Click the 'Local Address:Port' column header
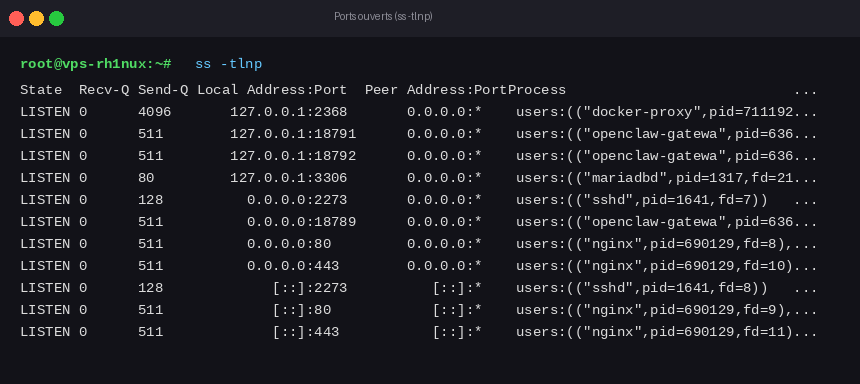Image resolution: width=860 pixels, height=384 pixels. (272, 90)
